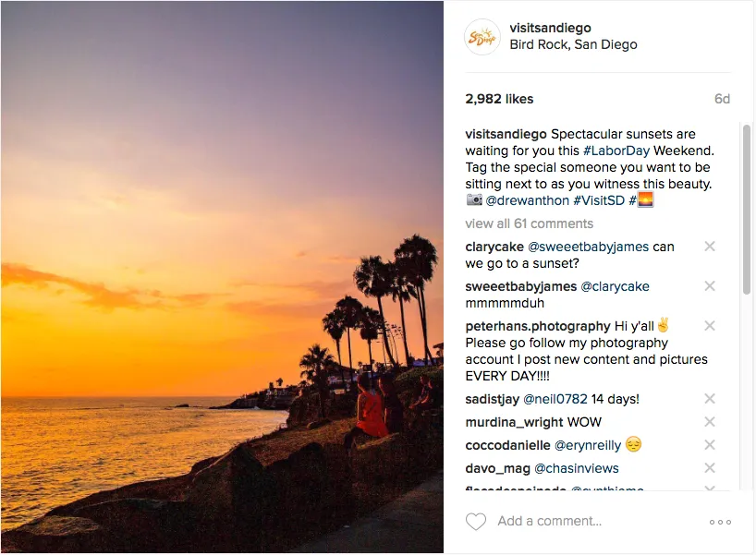Click the visitsandiego profile picture
756x555 pixels.
[482, 37]
